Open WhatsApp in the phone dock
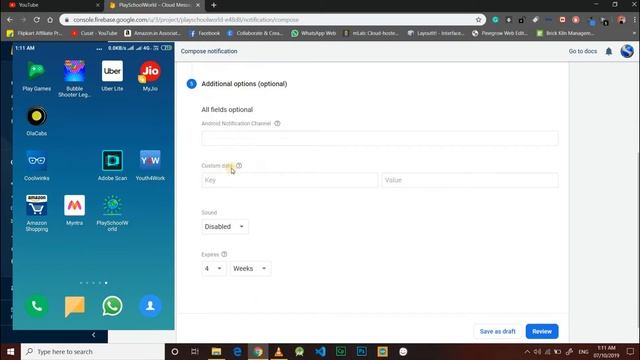The height and width of the screenshot is (360, 640). [112, 306]
